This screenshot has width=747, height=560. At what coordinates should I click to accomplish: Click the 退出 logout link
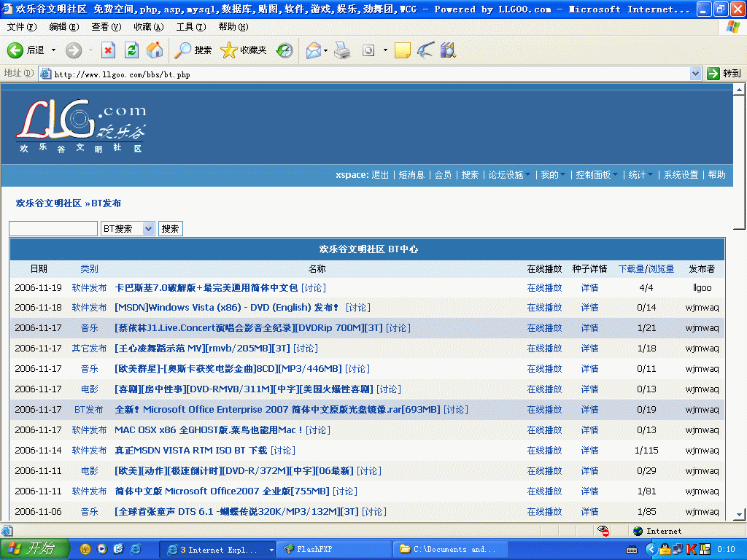(x=379, y=175)
